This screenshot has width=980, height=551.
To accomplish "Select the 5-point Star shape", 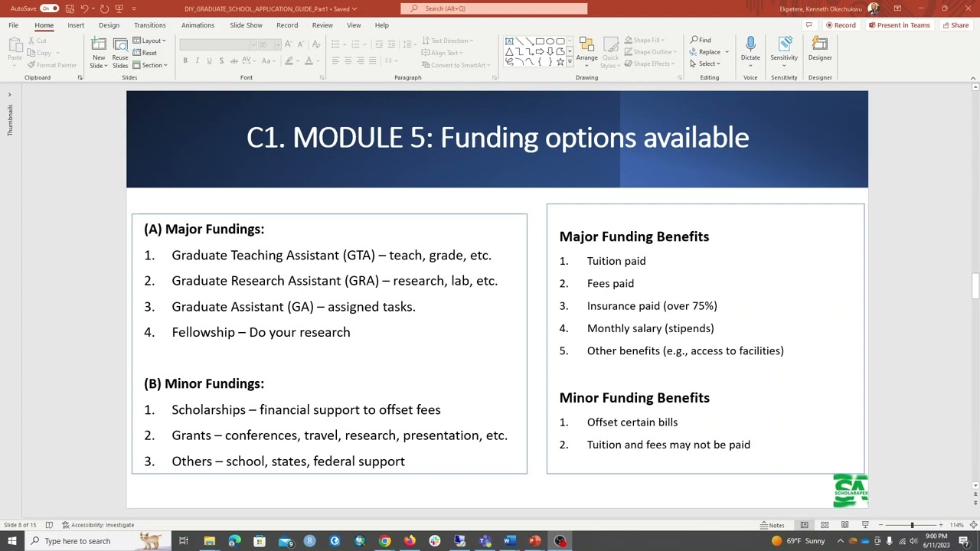I will tap(560, 62).
